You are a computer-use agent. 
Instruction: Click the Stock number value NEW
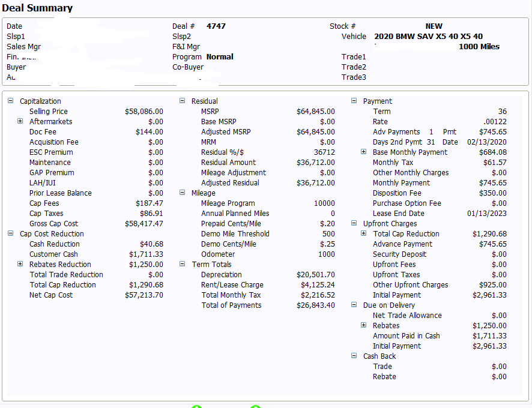click(x=434, y=26)
